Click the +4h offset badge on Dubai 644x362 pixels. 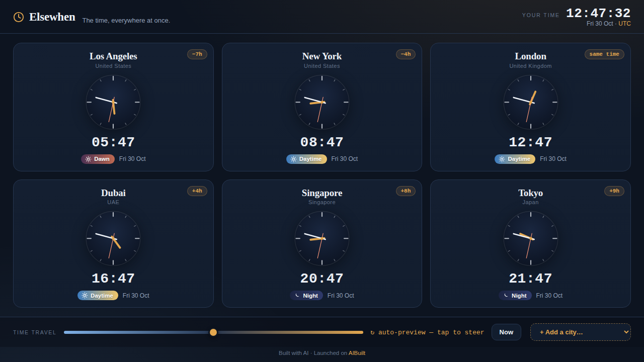[x=197, y=191]
